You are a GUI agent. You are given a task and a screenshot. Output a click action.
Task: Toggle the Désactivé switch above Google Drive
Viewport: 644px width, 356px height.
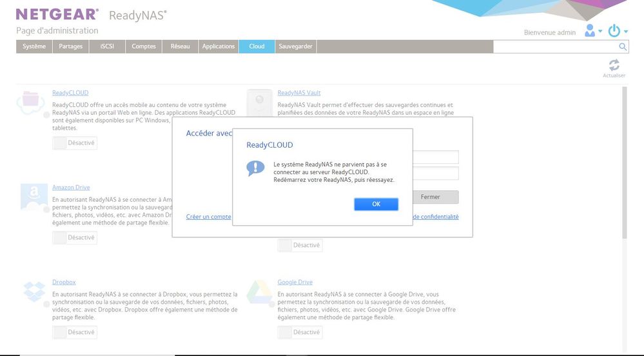pyautogui.click(x=300, y=245)
